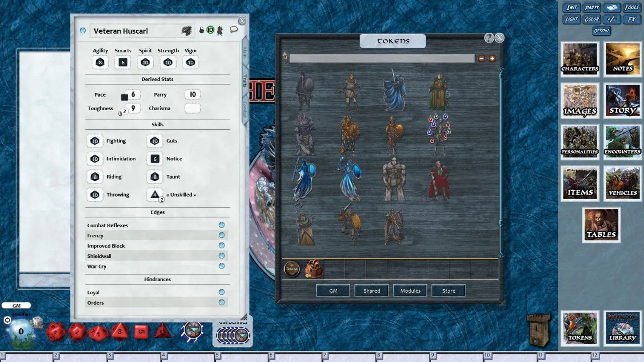Image resolution: width=644 pixels, height=362 pixels.
Task: Toggle the ID identification icon
Action: point(210,30)
